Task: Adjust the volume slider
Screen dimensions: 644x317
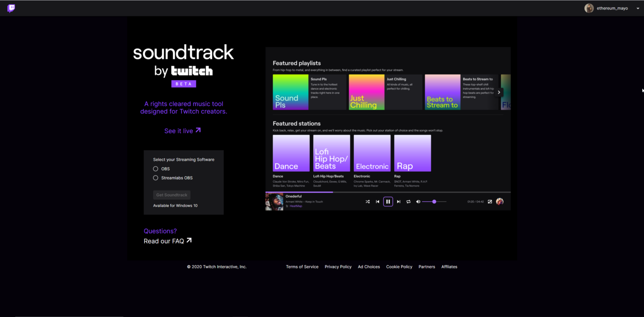Action: [434, 201]
